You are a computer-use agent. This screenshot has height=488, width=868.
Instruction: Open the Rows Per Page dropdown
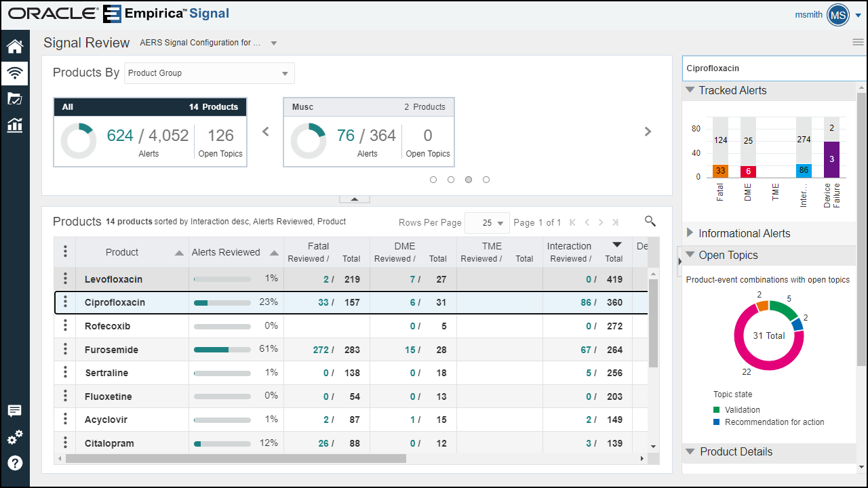tap(488, 222)
